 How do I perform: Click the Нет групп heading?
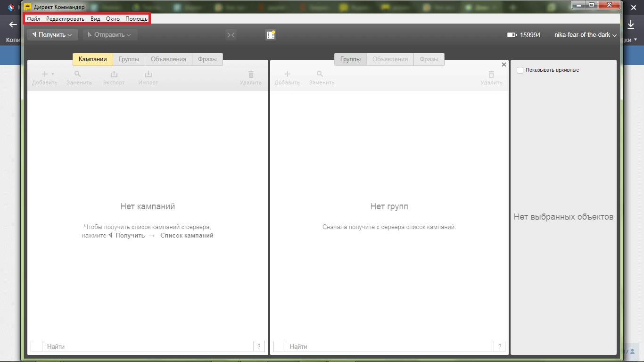pyautogui.click(x=389, y=206)
